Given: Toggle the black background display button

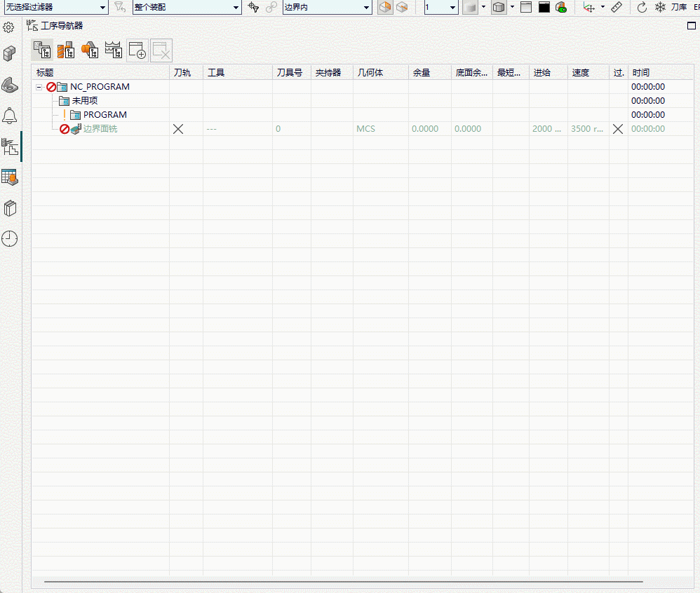Looking at the screenshot, I should (544, 7).
